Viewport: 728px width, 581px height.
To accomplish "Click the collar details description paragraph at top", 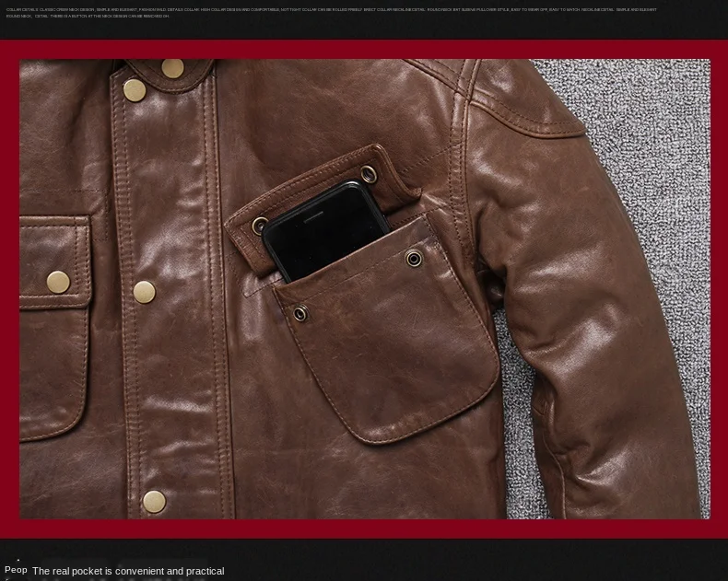I will 332,13.
